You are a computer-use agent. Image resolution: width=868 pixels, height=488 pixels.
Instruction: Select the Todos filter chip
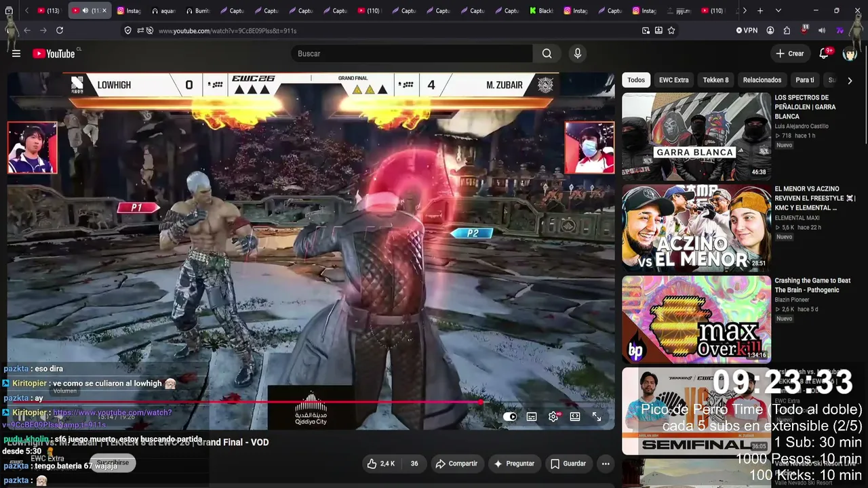tap(636, 80)
